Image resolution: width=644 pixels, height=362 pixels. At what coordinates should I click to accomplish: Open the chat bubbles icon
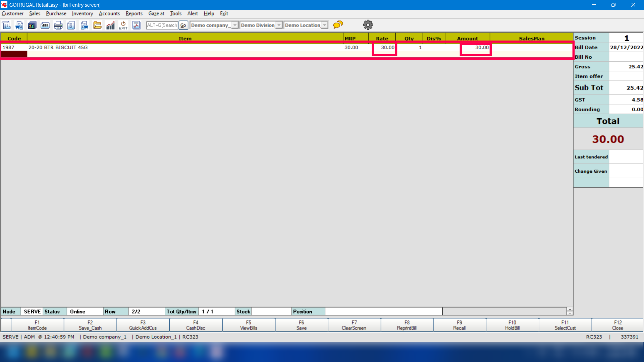point(338,24)
